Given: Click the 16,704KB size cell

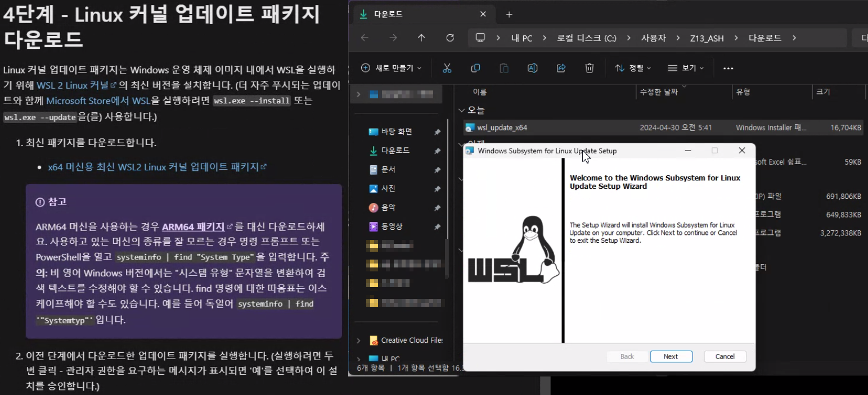Looking at the screenshot, I should (845, 128).
